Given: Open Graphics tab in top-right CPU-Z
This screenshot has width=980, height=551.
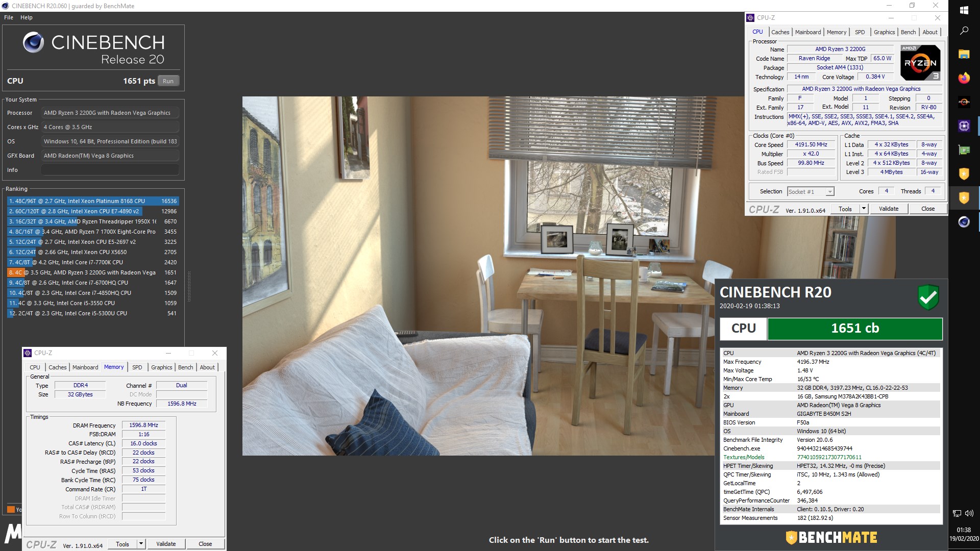Looking at the screenshot, I should (884, 32).
